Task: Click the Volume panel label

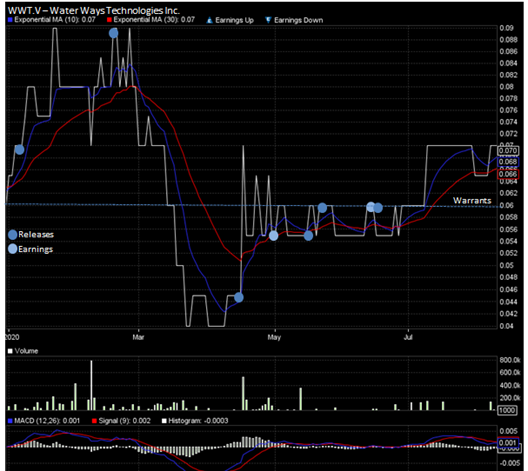Action: (26, 351)
